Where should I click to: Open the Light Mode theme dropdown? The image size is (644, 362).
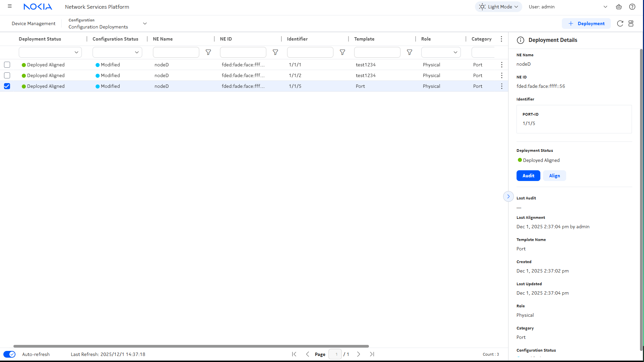[x=498, y=7]
